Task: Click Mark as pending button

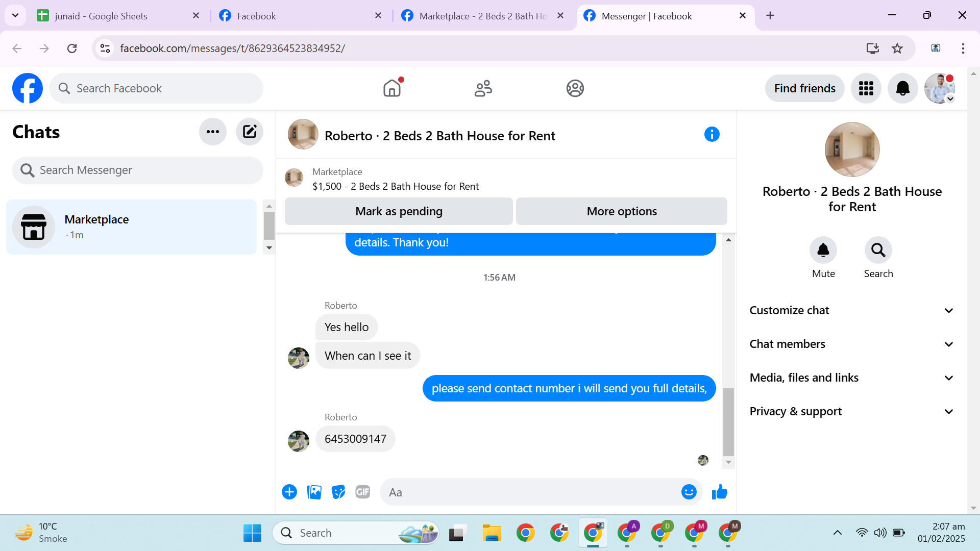Action: coord(399,211)
